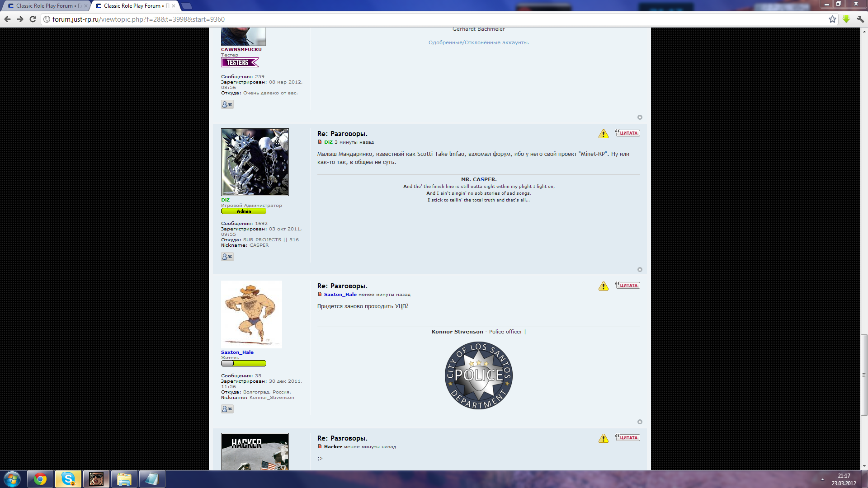Open PM button under Saxton_Hale profile
Viewport: 868px width, 488px height.
[227, 409]
